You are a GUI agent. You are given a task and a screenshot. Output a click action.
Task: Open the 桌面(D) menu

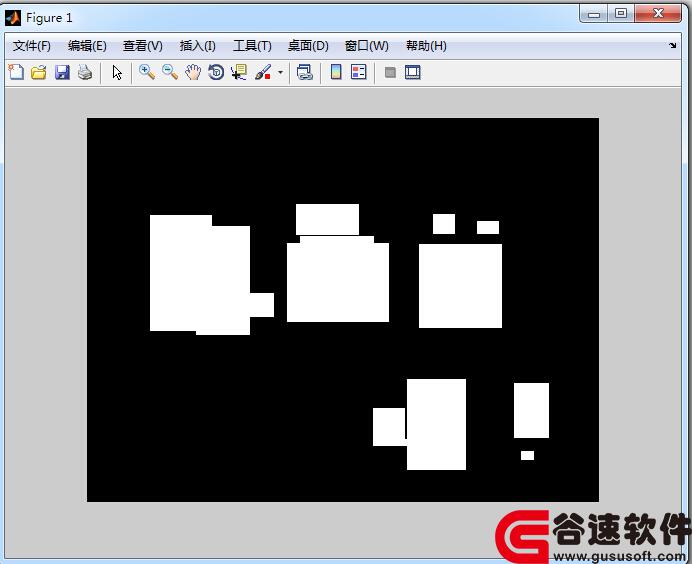(308, 46)
